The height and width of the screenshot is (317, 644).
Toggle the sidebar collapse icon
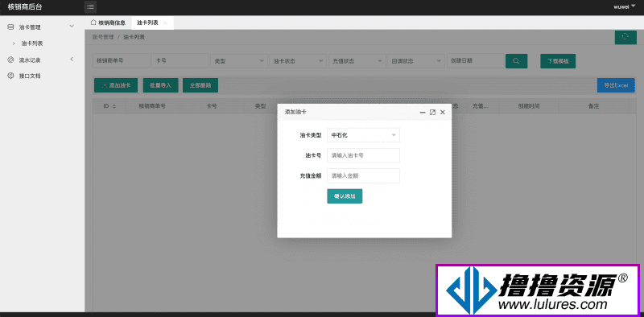(x=90, y=6)
